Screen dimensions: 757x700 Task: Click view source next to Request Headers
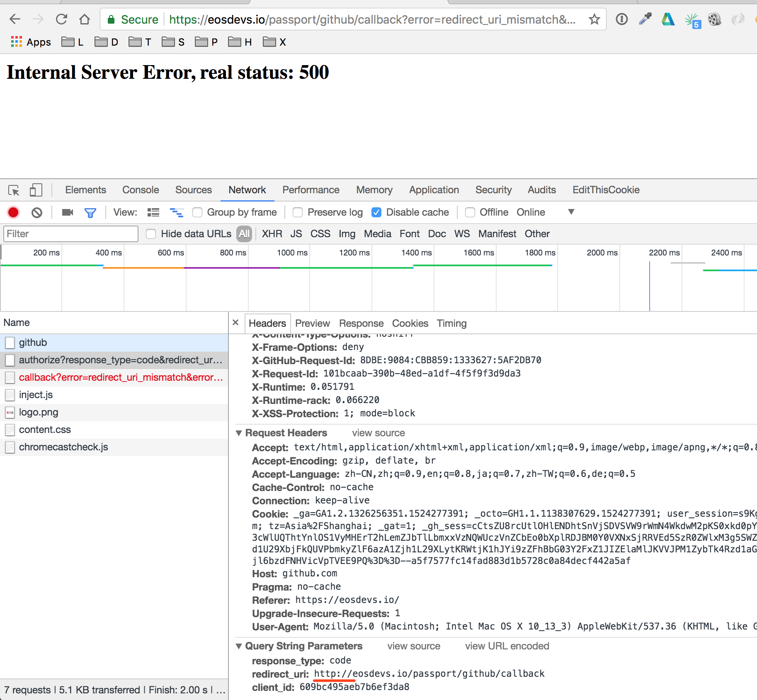378,433
